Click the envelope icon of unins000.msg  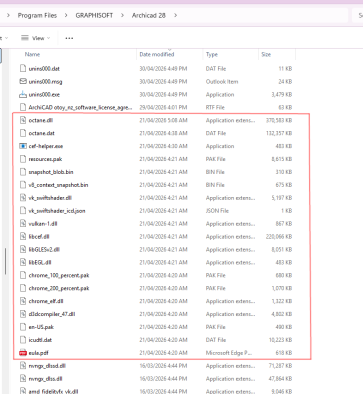[x=23, y=81]
